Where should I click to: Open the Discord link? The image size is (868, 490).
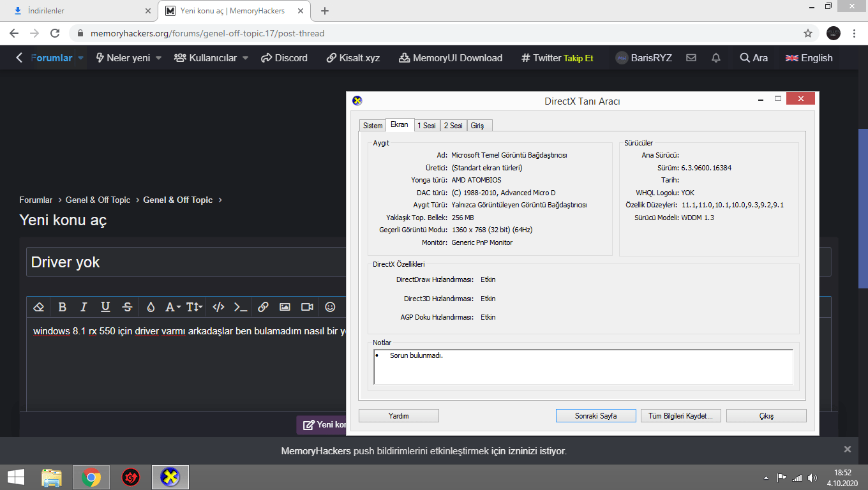pos(284,58)
